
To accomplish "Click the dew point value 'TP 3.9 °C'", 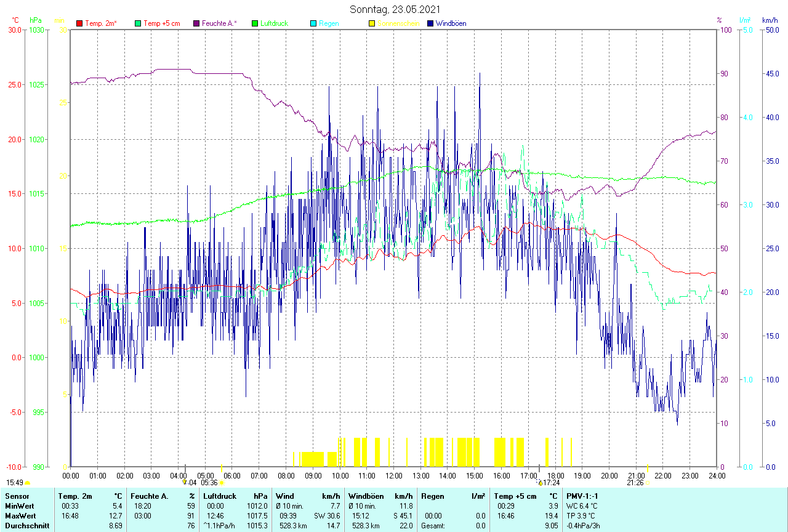I will pos(581,516).
